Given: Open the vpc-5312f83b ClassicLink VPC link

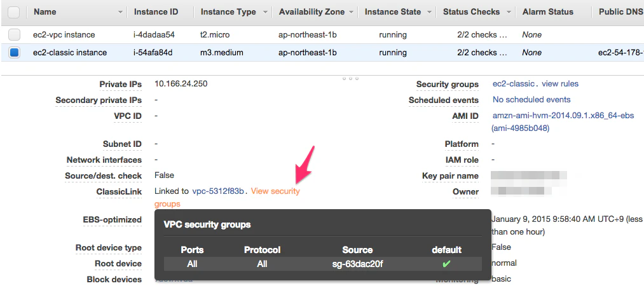Looking at the screenshot, I should click(218, 191).
